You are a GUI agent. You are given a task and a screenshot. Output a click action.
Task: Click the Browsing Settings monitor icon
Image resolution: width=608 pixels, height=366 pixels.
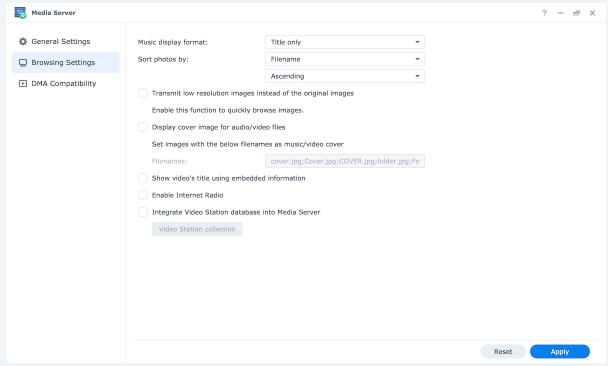tap(23, 62)
